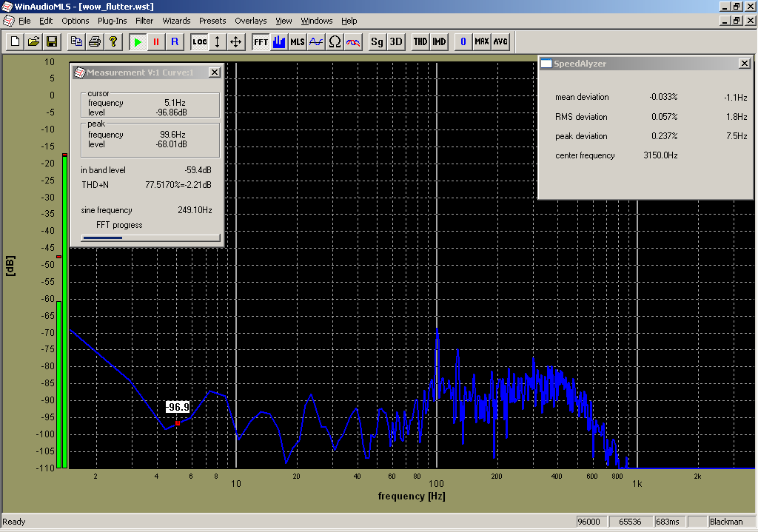Click the FFT progress bar
The width and height of the screenshot is (758, 532).
coord(151,238)
